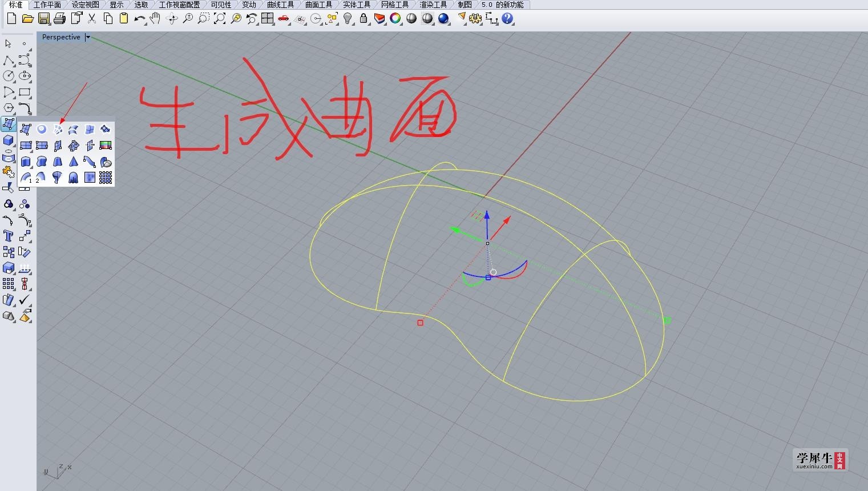The height and width of the screenshot is (491, 868).
Task: Select the Loft surface icon
Action: pos(74,130)
